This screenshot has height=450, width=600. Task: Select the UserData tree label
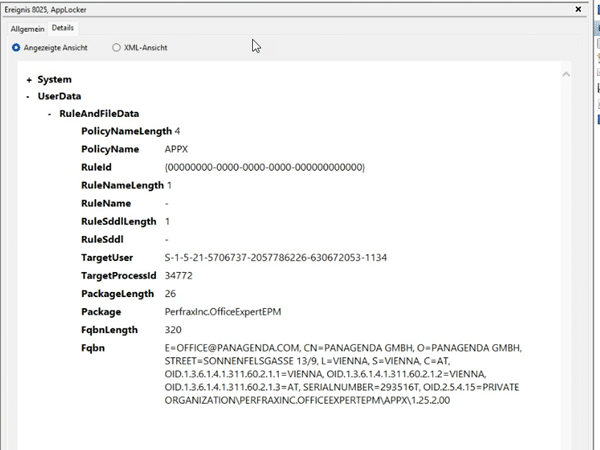click(x=59, y=96)
